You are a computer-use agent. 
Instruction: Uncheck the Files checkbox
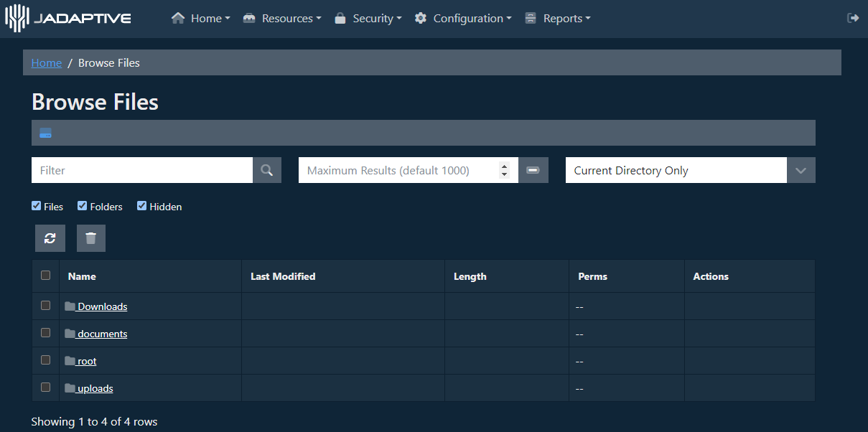[37, 206]
